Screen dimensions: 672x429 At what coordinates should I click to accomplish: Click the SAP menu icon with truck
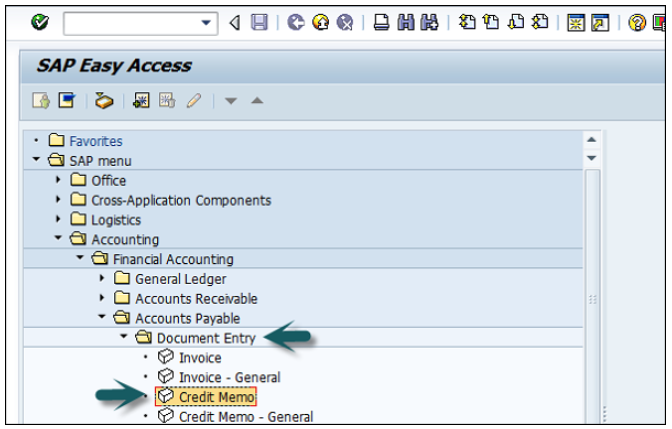point(104,100)
